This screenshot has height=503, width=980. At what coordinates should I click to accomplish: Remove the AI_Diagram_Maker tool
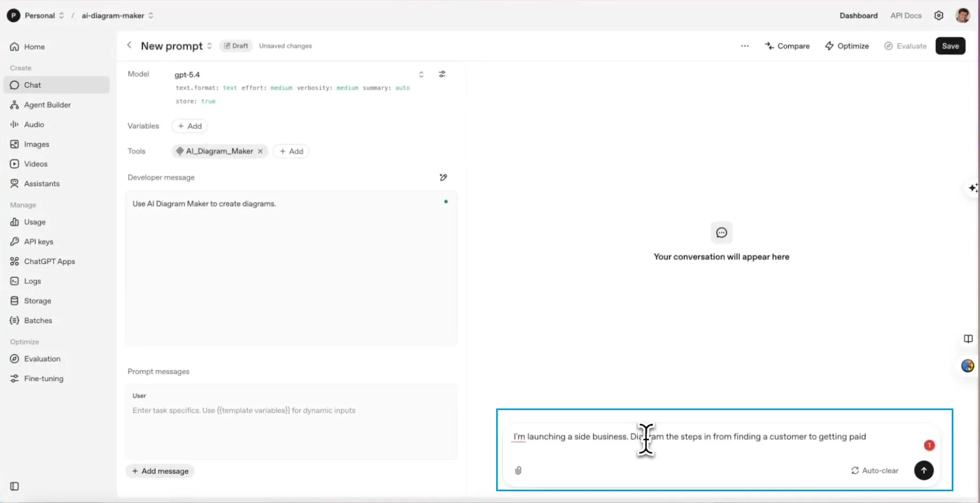point(260,151)
